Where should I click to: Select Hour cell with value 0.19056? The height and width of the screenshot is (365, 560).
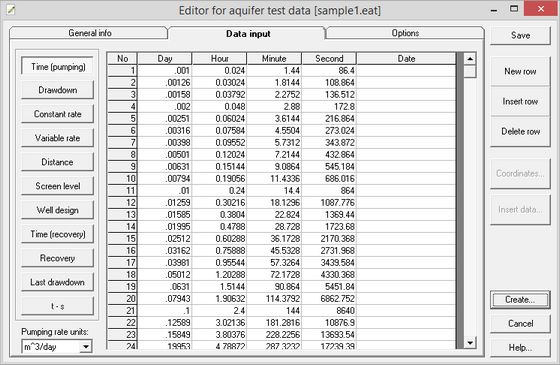tap(219, 179)
